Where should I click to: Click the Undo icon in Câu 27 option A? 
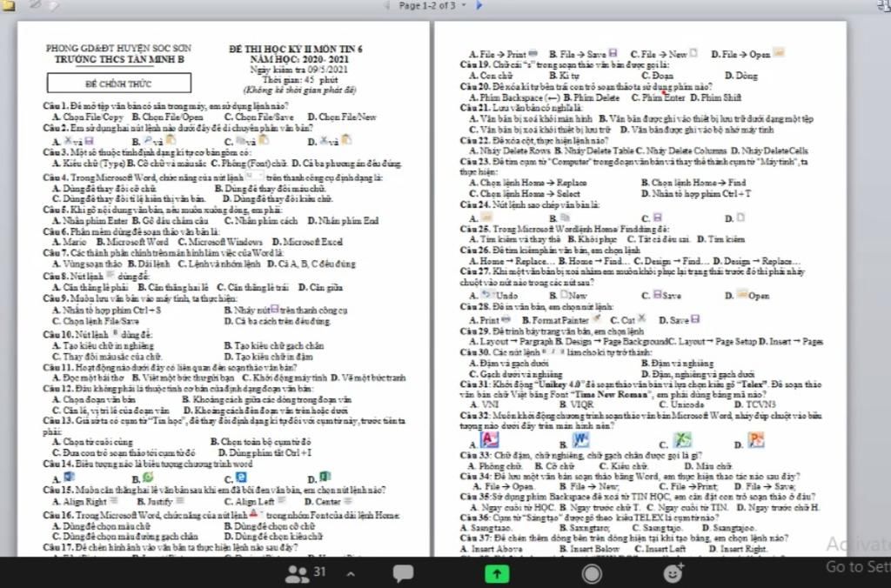click(x=487, y=294)
